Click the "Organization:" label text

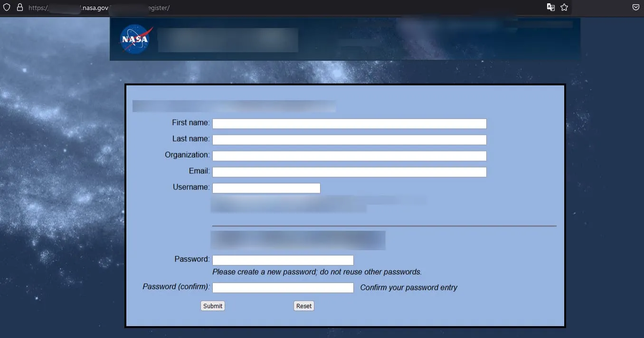[187, 155]
